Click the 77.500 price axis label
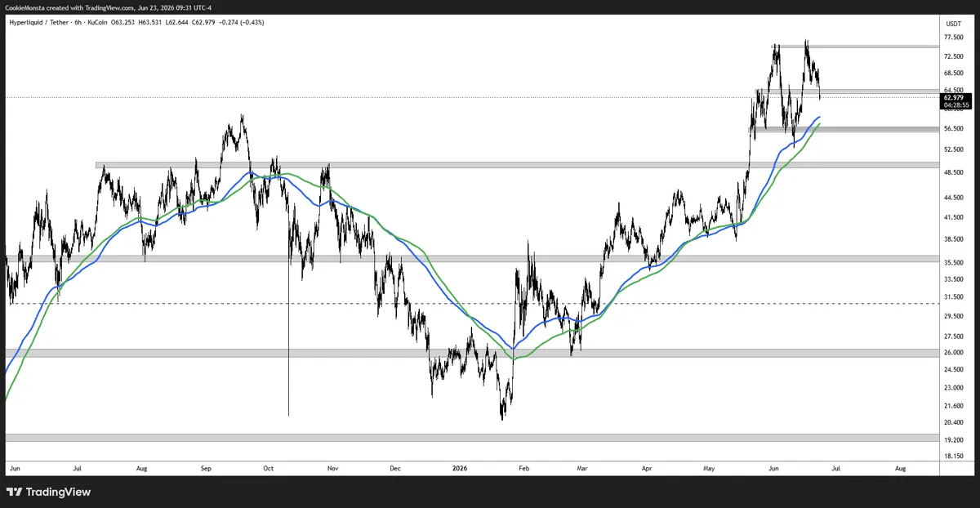This screenshot has height=508, width=980. tap(953, 38)
